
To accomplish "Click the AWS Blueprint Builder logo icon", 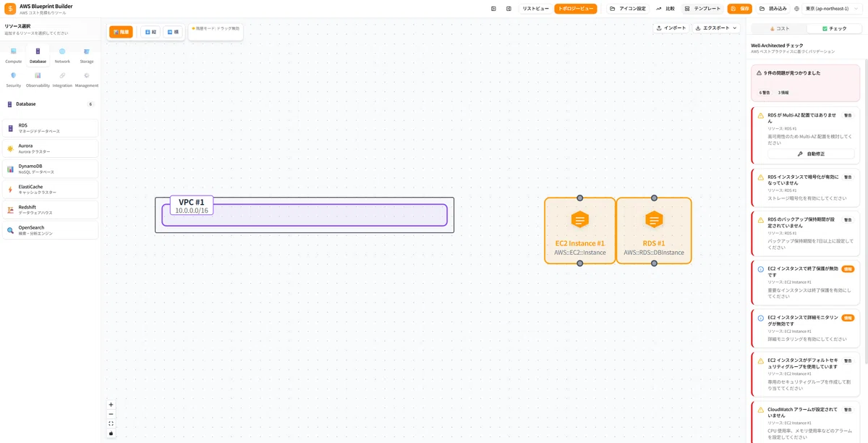I will click(10, 9).
